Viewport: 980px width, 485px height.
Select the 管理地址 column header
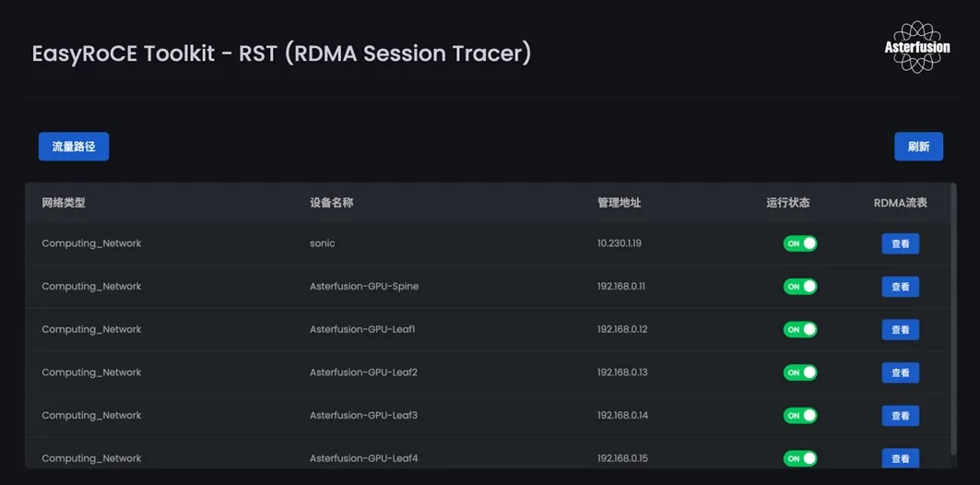(x=619, y=203)
